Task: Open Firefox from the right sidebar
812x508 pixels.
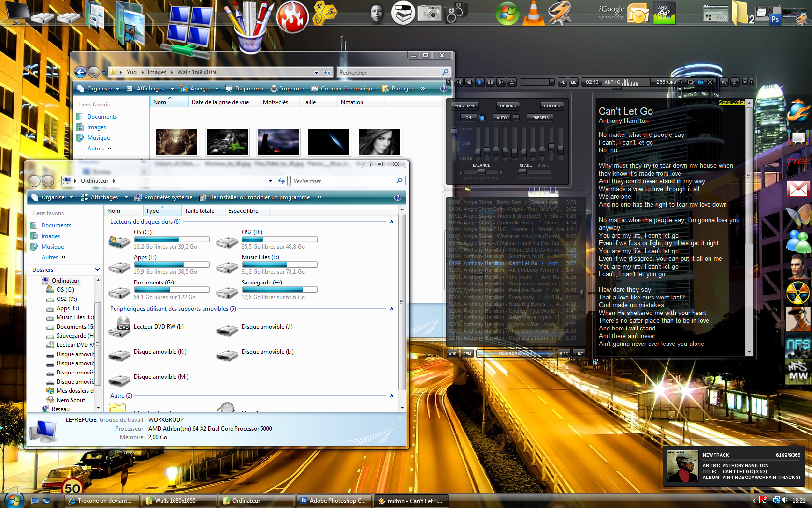Action: pos(798,111)
